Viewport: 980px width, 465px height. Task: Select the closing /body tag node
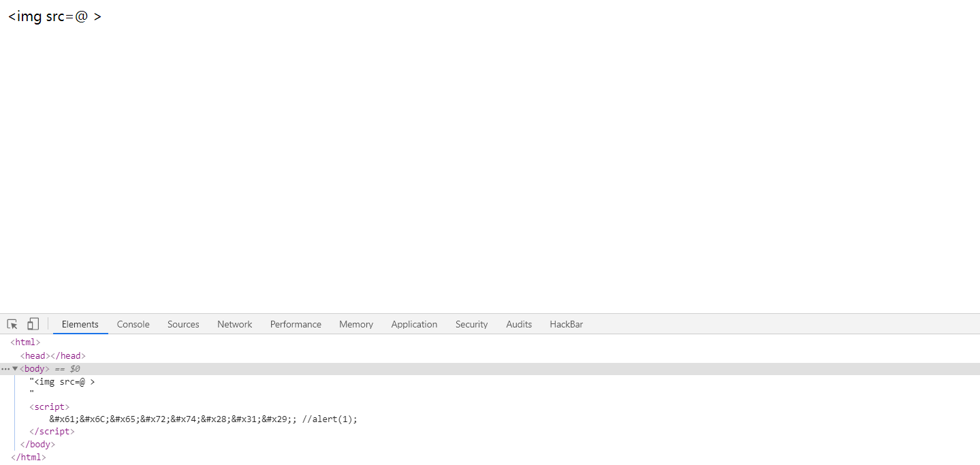click(x=37, y=445)
